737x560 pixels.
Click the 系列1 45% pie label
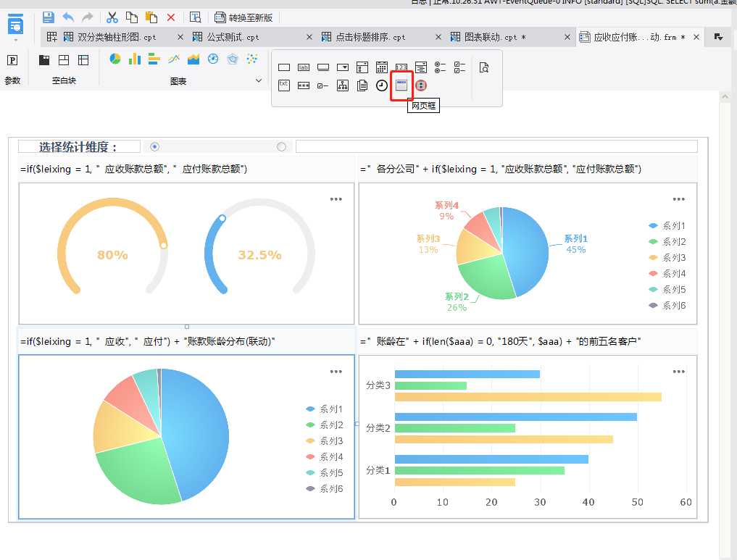pos(576,244)
